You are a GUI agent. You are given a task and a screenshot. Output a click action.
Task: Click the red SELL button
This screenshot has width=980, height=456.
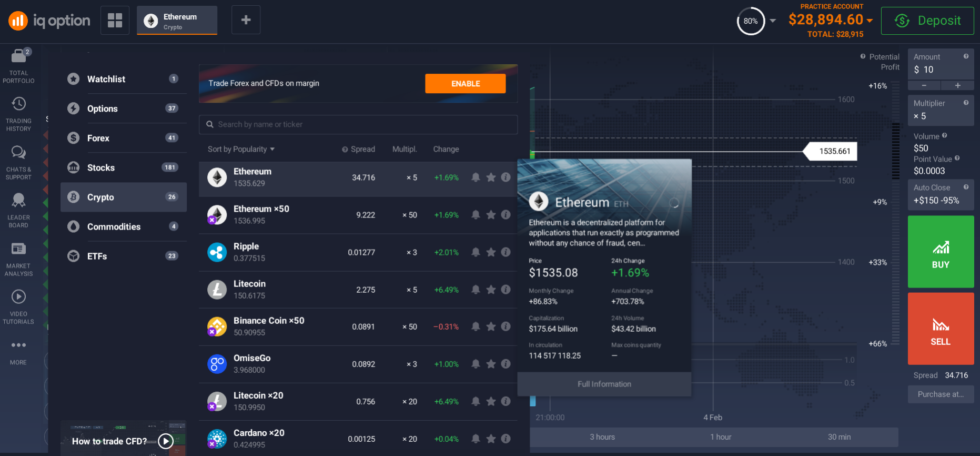click(941, 329)
